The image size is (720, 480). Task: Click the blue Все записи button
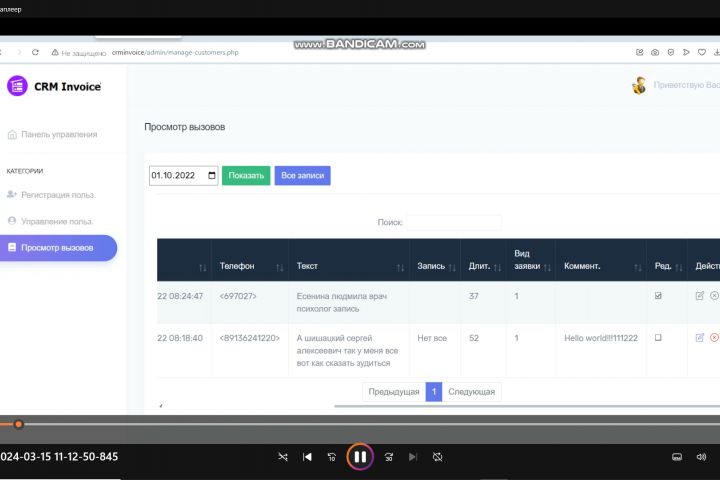(x=303, y=175)
